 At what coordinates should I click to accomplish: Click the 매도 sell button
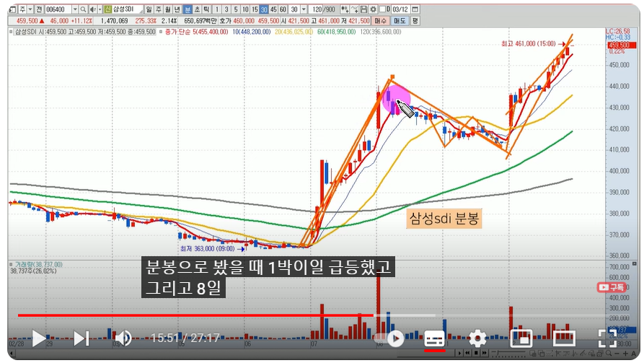click(x=400, y=20)
